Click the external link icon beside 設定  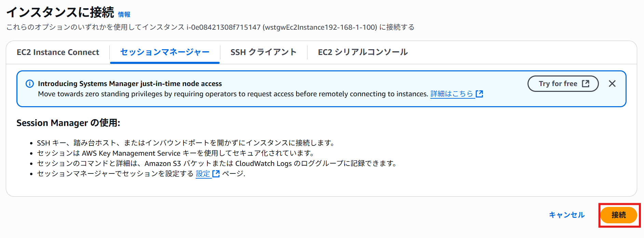(216, 174)
